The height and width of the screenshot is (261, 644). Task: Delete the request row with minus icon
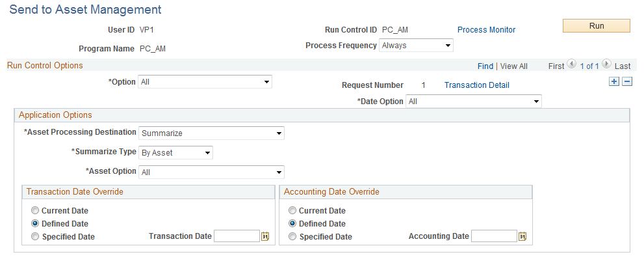coord(627,81)
